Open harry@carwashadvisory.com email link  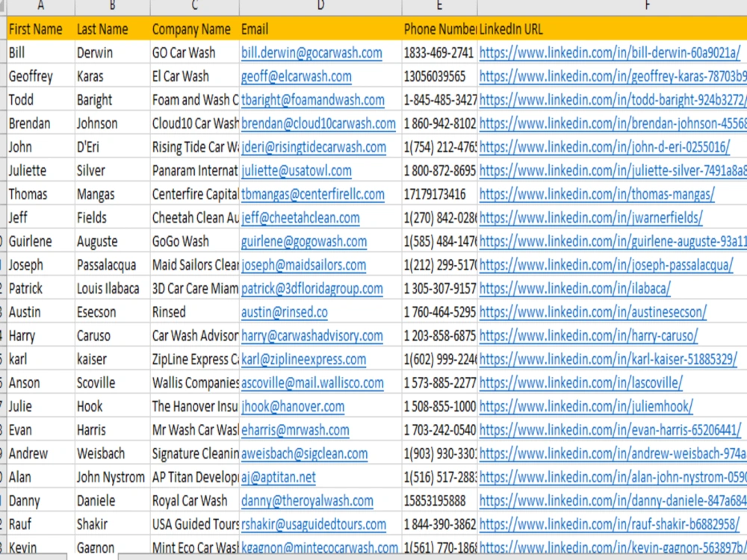pyautogui.click(x=312, y=336)
